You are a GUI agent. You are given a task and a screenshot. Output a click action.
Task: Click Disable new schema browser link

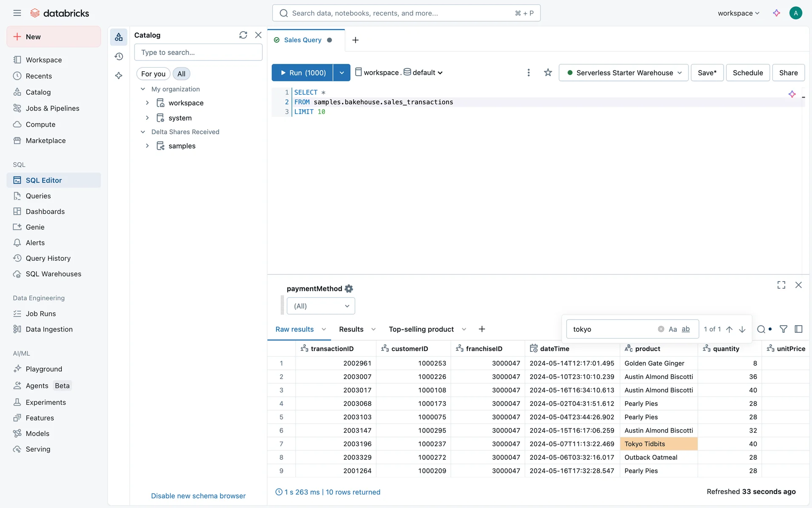coord(198,496)
